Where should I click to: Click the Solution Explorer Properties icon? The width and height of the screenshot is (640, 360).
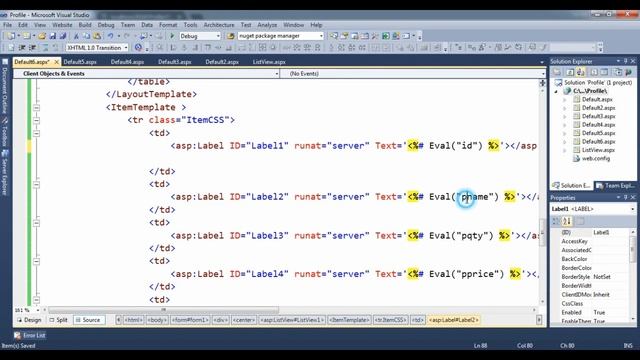click(557, 72)
